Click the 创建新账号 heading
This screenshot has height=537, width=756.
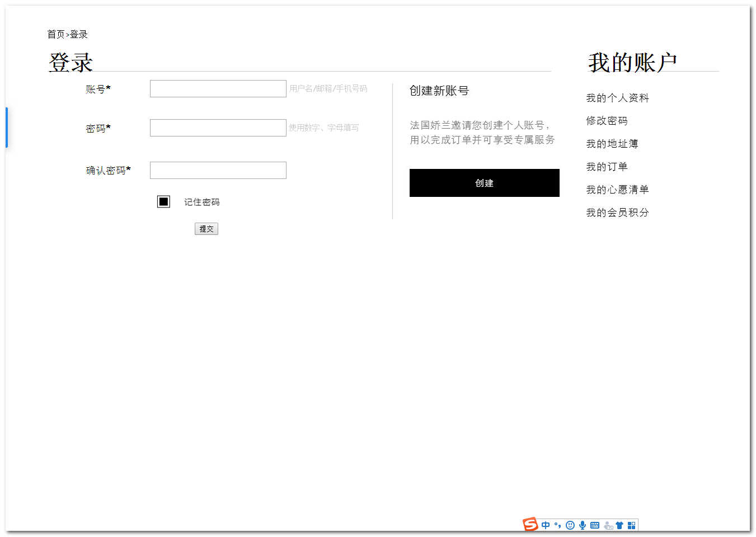(x=439, y=91)
